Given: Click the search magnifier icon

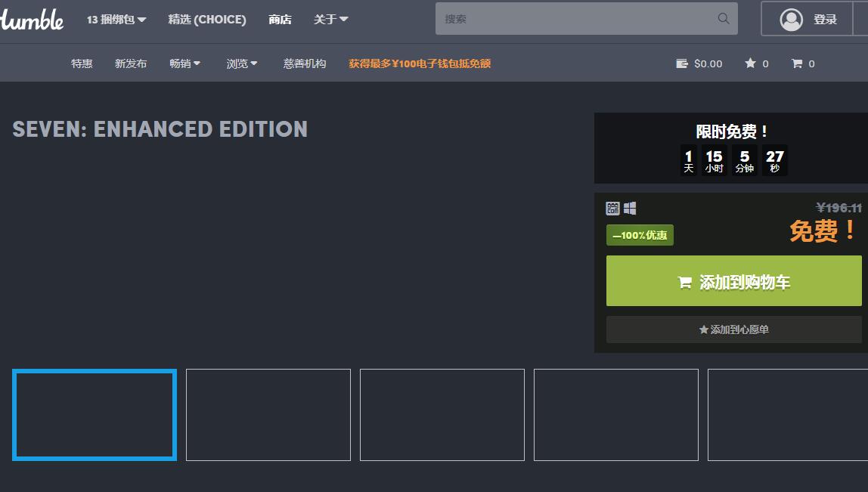Looking at the screenshot, I should click(x=723, y=18).
